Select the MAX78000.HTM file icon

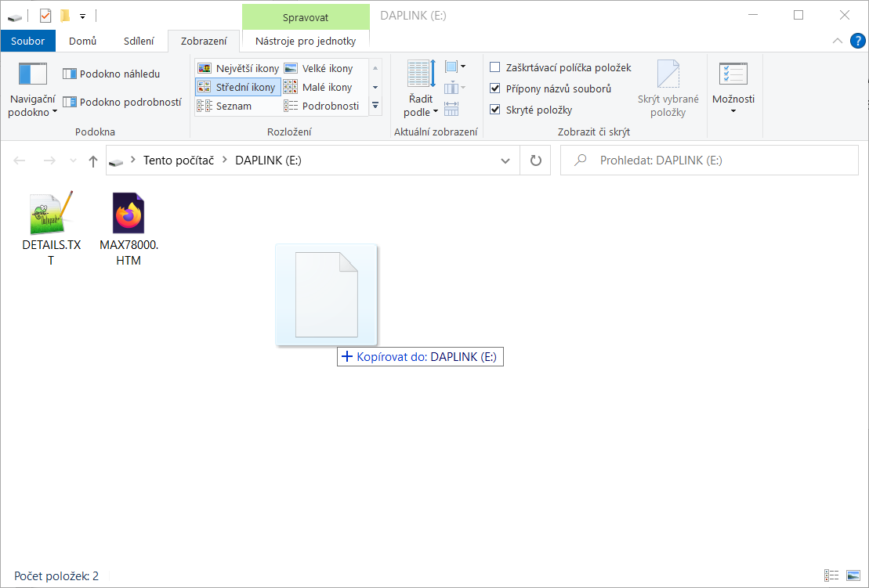pyautogui.click(x=129, y=213)
